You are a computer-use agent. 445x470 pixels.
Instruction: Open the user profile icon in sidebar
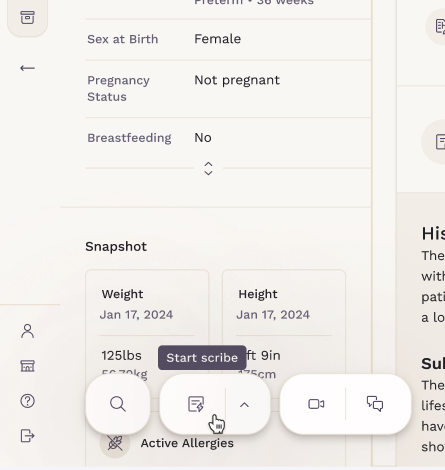click(27, 331)
